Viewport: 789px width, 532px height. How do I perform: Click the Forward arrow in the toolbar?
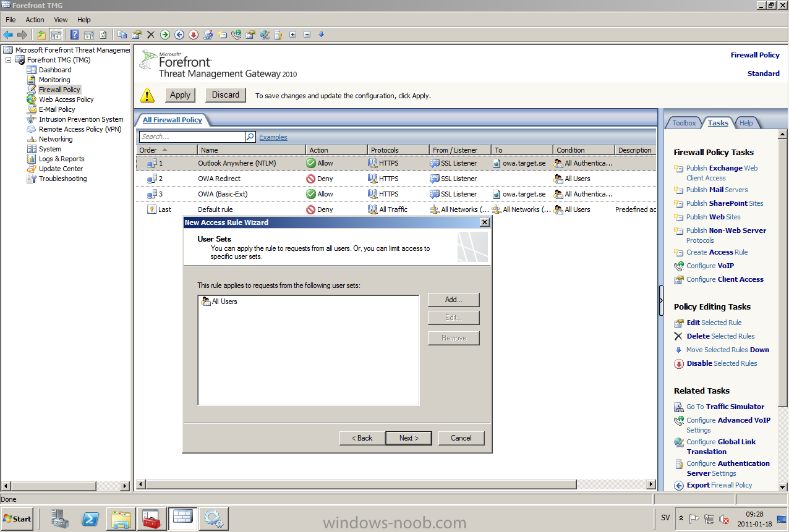click(22, 35)
